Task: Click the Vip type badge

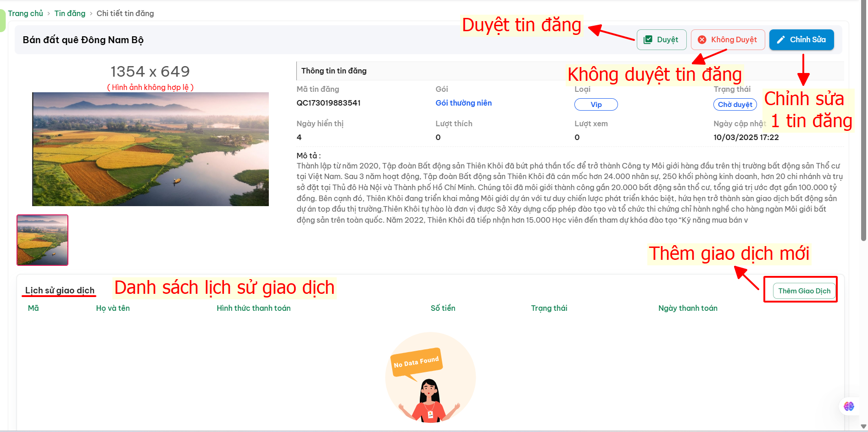Action: tap(596, 105)
